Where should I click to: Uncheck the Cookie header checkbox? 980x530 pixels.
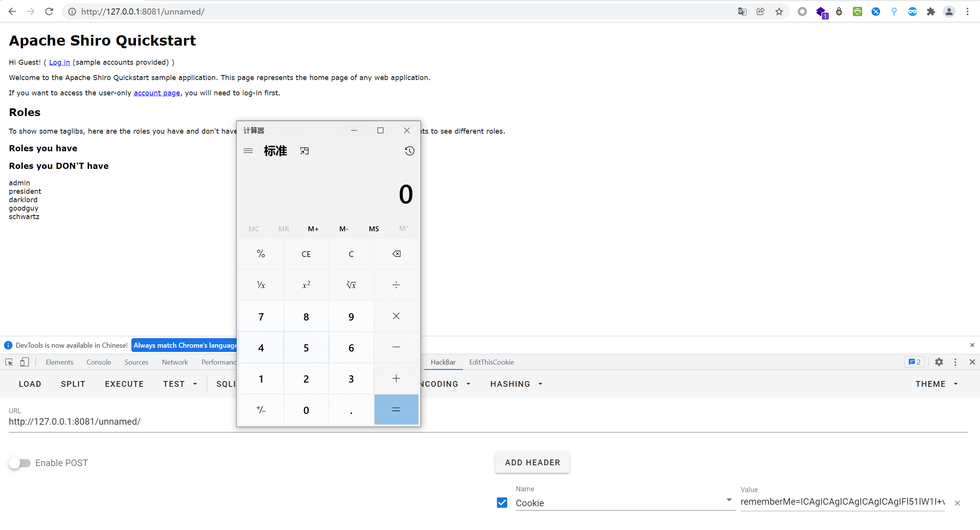[502, 502]
